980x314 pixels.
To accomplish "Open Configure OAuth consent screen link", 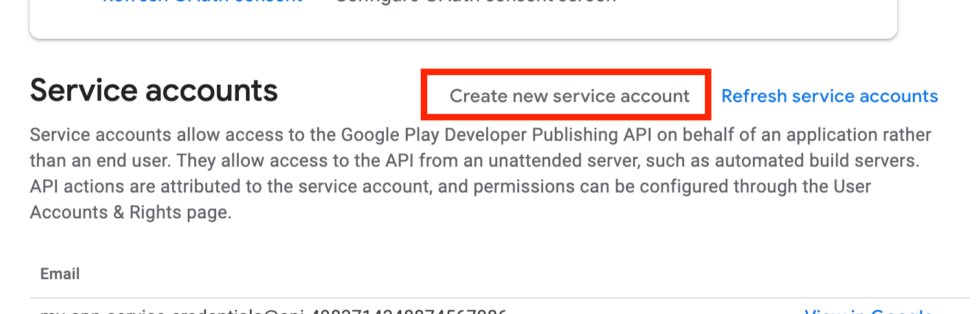I will pyautogui.click(x=474, y=2).
